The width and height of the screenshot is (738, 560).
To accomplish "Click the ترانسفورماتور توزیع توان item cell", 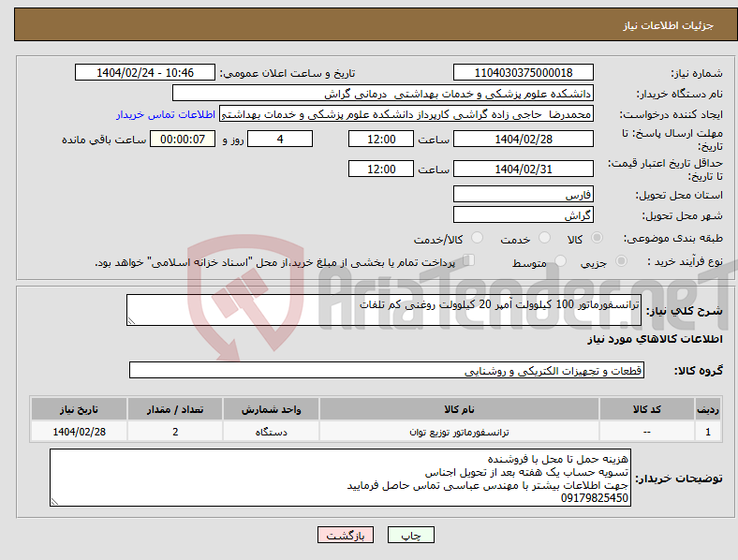I will pos(459,432).
